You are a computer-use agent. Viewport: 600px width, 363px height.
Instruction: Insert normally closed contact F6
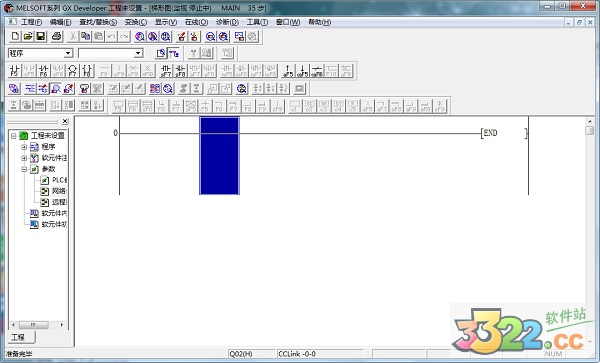tap(44, 71)
